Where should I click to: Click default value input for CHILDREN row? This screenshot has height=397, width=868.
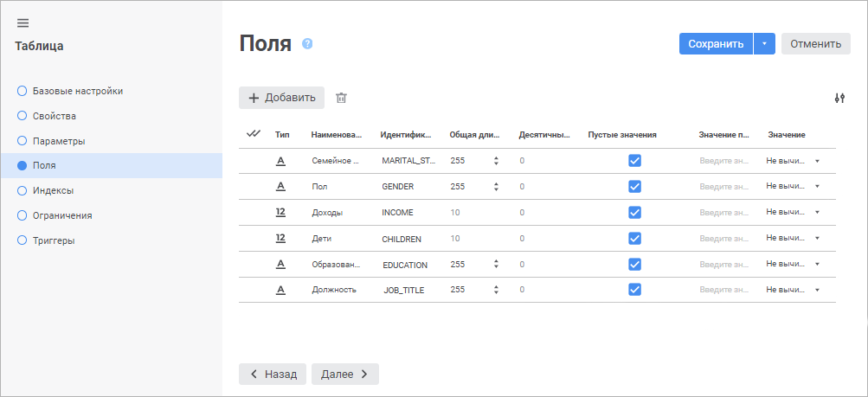[723, 239]
